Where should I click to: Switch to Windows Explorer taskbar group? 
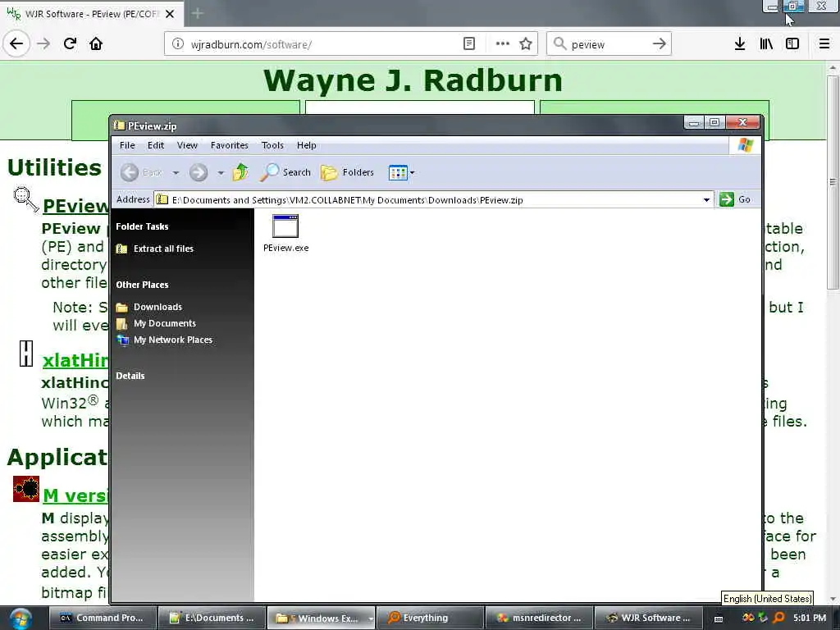[321, 618]
